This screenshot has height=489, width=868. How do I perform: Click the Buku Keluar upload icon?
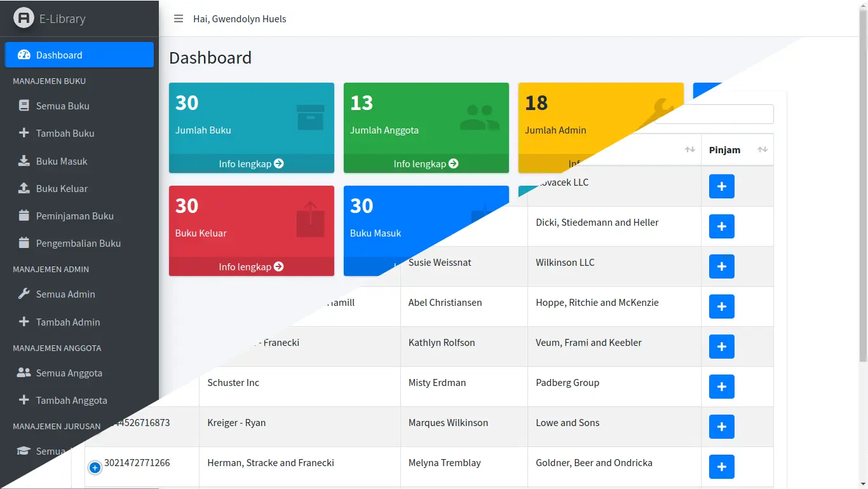coord(24,188)
